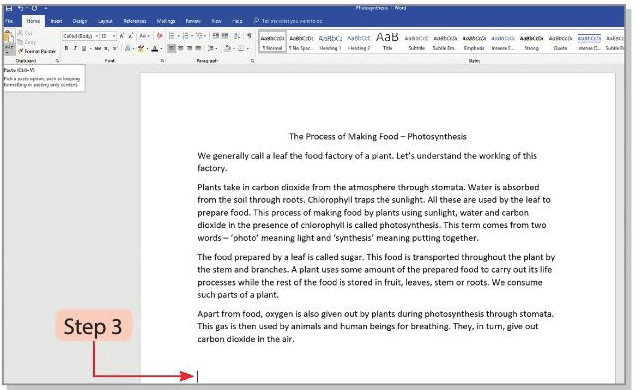The height and width of the screenshot is (390, 638).
Task: Click the Font Color swatch button
Action: pyautogui.click(x=155, y=48)
